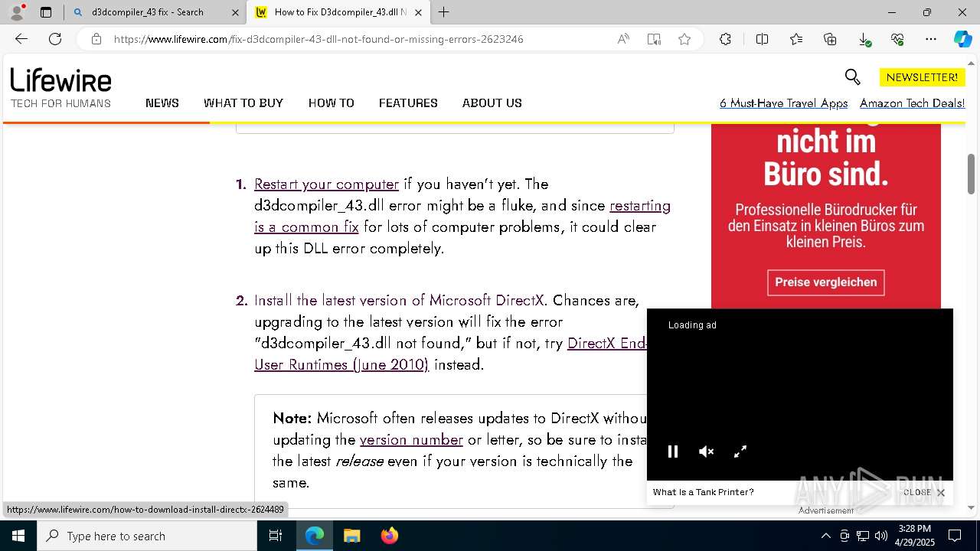Reload the current page
Viewport: 980px width, 551px height.
click(55, 39)
